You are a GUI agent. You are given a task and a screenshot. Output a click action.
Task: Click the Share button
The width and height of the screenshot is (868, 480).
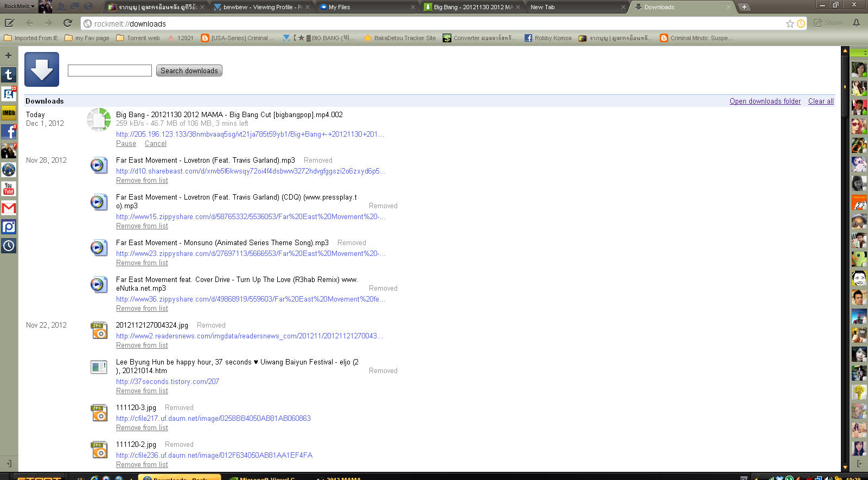[828, 23]
